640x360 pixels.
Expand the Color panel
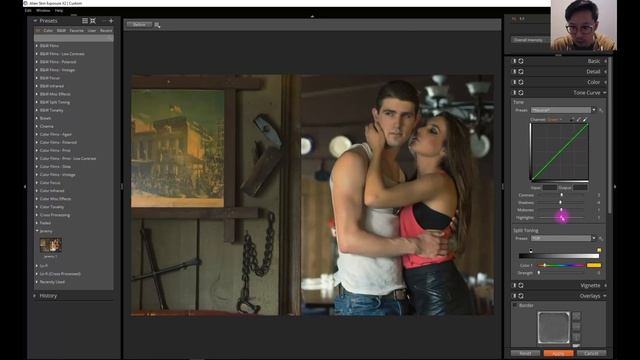[x=605, y=82]
